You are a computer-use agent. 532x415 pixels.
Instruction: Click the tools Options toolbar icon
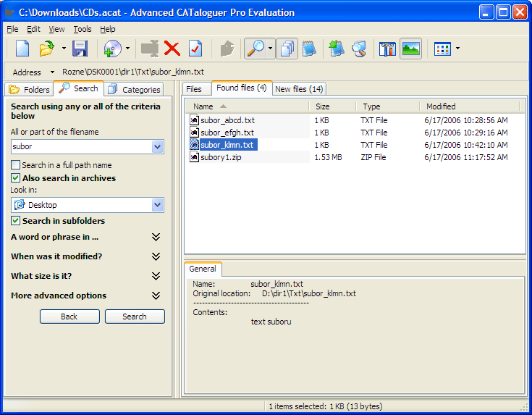[x=387, y=49]
